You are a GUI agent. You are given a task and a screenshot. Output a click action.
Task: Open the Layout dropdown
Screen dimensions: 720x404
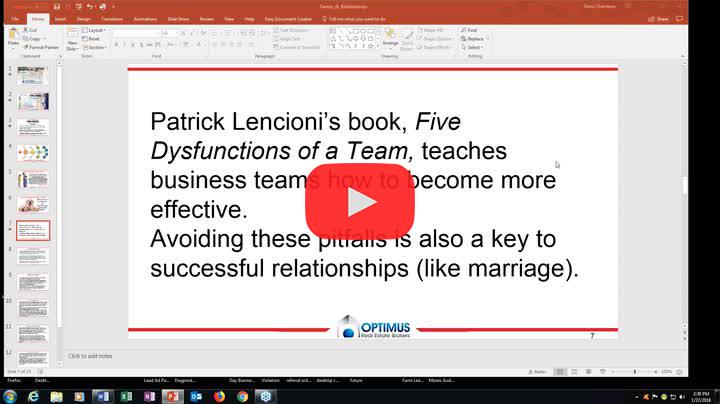[x=97, y=30]
